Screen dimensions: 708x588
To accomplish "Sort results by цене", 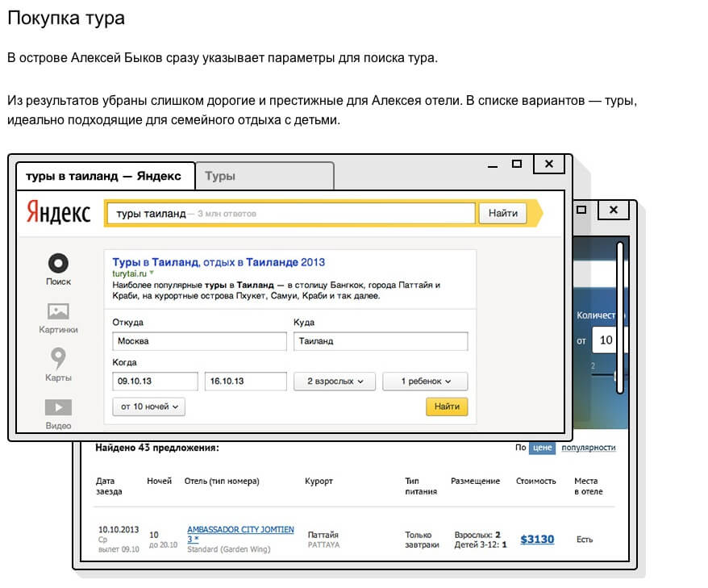I will coord(542,448).
